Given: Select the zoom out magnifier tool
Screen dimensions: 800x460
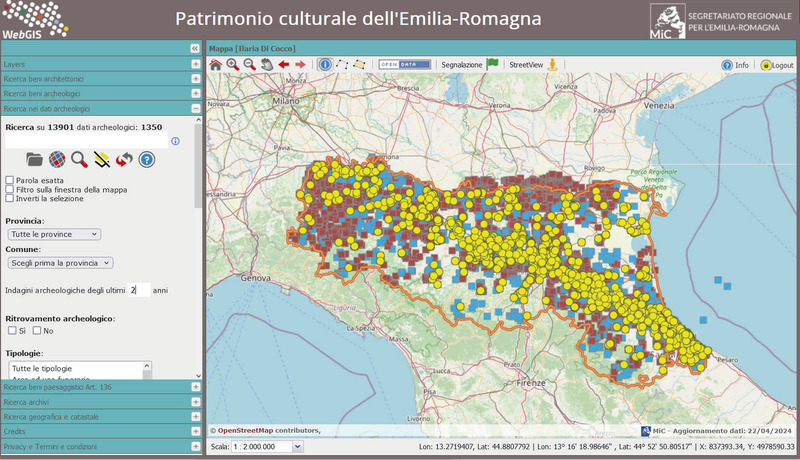Looking at the screenshot, I should pos(249,64).
